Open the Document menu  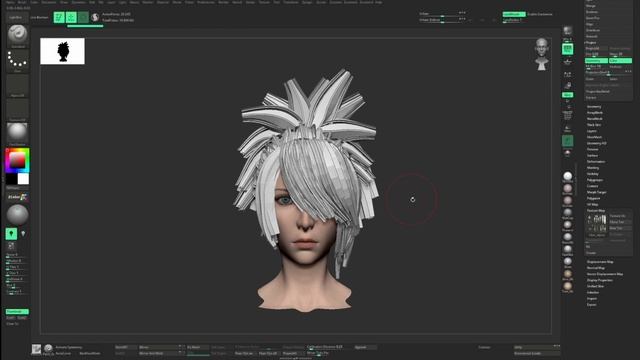[49, 2]
